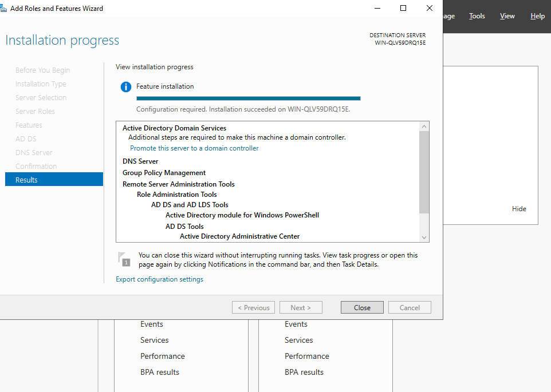Open the Help menu in Server Manager
Screen dimensions: 551x392
tap(537, 16)
